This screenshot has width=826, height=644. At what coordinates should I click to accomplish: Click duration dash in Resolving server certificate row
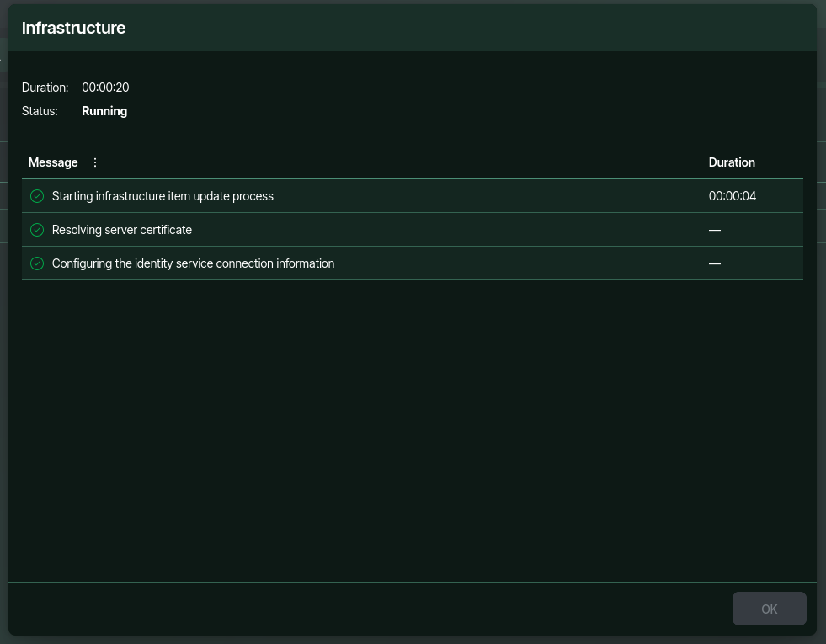[x=714, y=230]
